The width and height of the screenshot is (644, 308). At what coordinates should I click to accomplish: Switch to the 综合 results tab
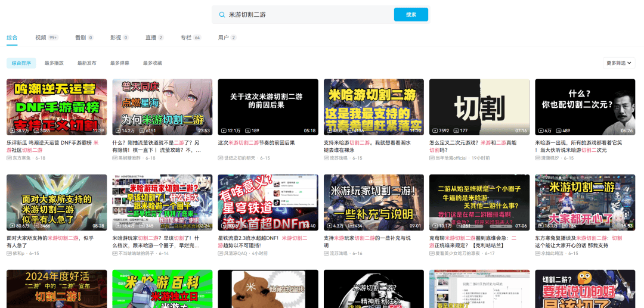click(x=12, y=38)
